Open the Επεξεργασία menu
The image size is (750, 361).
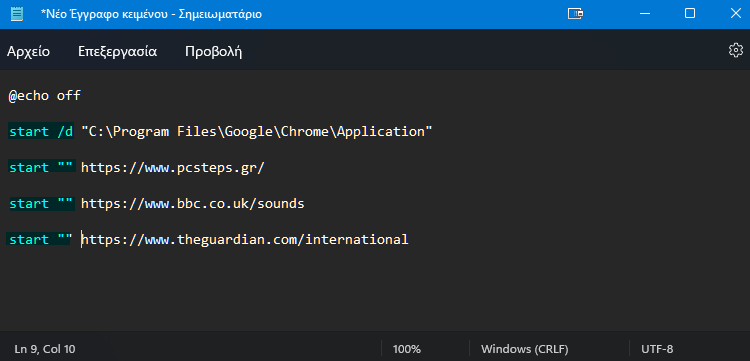[x=117, y=52]
